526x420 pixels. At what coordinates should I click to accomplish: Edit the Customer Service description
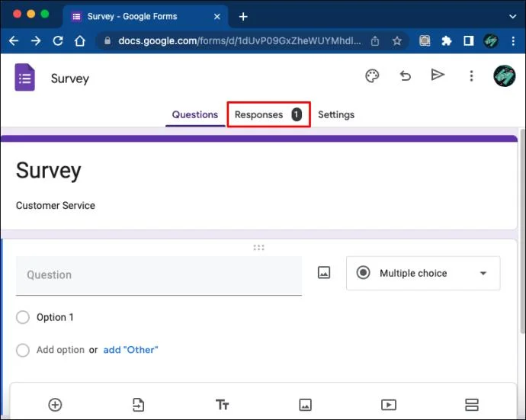pyautogui.click(x=56, y=205)
